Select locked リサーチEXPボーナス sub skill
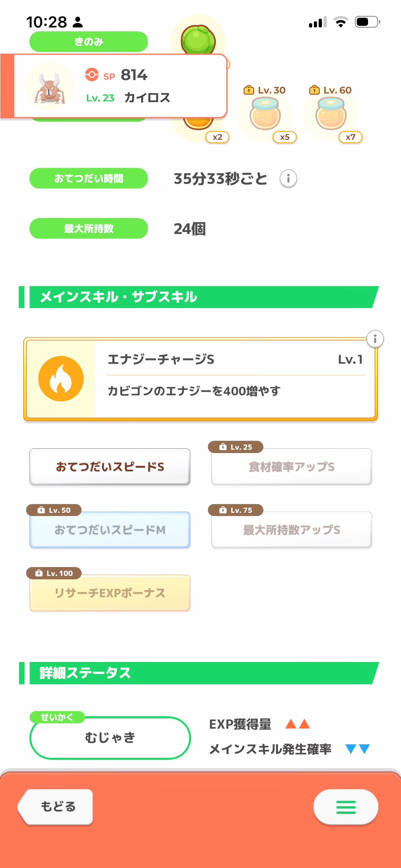This screenshot has width=401, height=868. tap(110, 593)
